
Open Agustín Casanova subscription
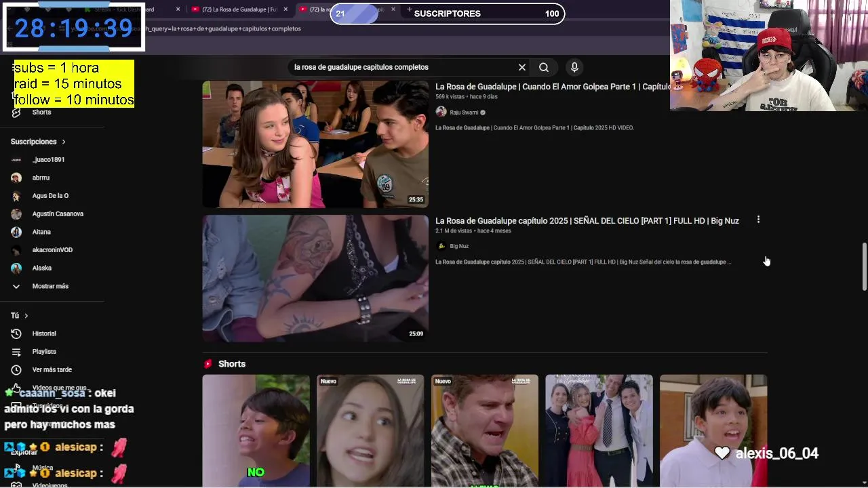pyautogui.click(x=58, y=213)
